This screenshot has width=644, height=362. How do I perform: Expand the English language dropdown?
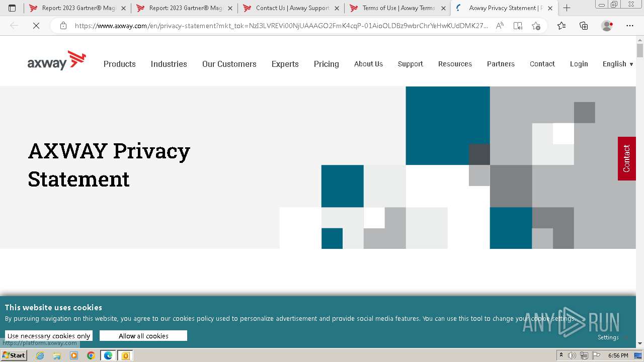(618, 64)
